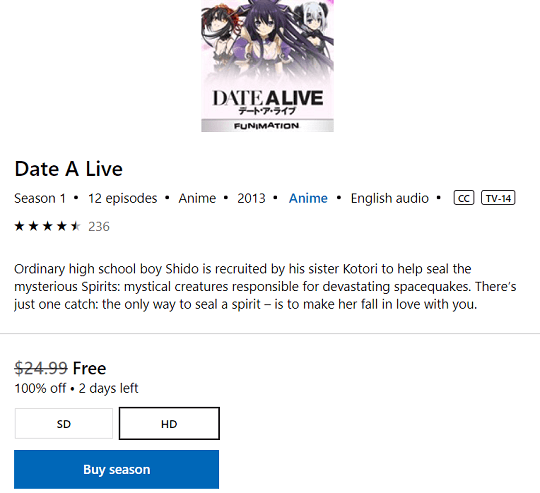Click the Funimation logo on poster

[x=267, y=126]
